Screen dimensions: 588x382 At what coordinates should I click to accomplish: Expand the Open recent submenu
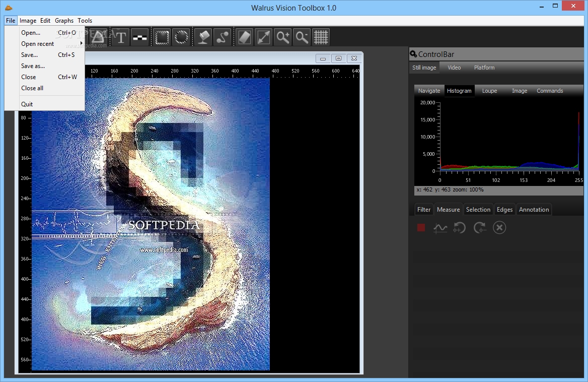click(45, 43)
